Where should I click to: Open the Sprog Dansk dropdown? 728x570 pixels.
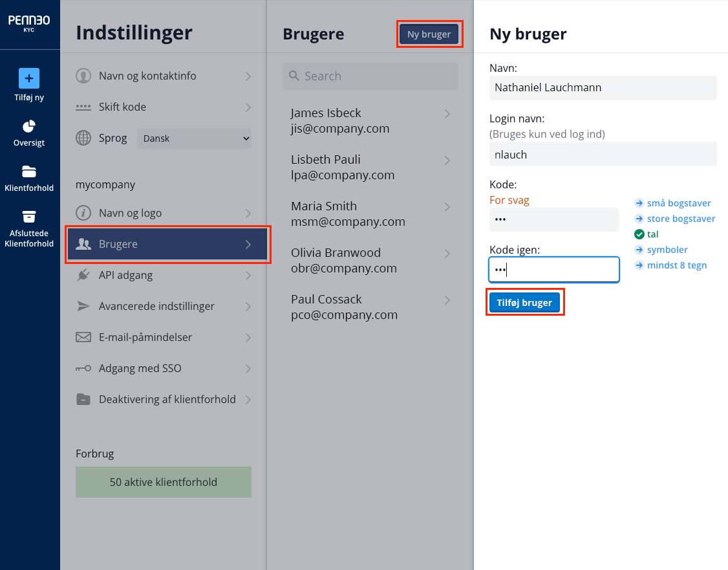(194, 138)
